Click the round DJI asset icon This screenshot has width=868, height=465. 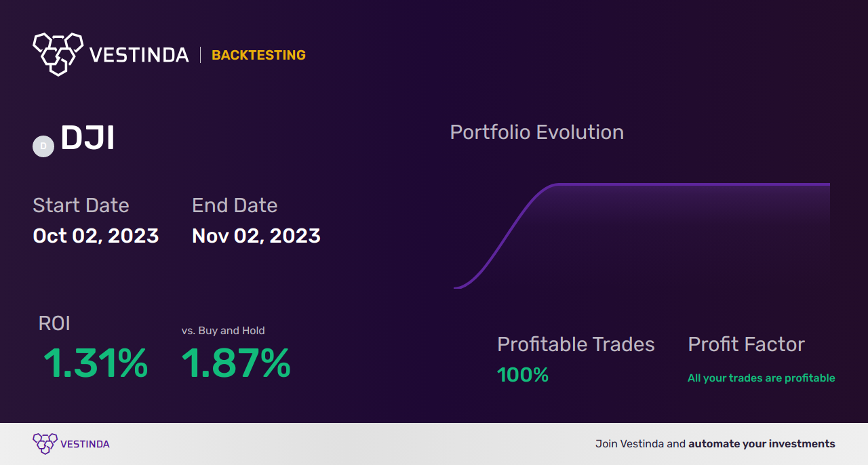(43, 146)
